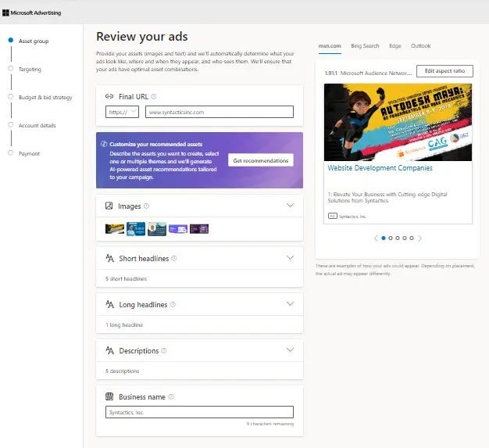This screenshot has width=489, height=448.
Task: Click the '9 characters remaining' text
Action: pyautogui.click(x=270, y=424)
